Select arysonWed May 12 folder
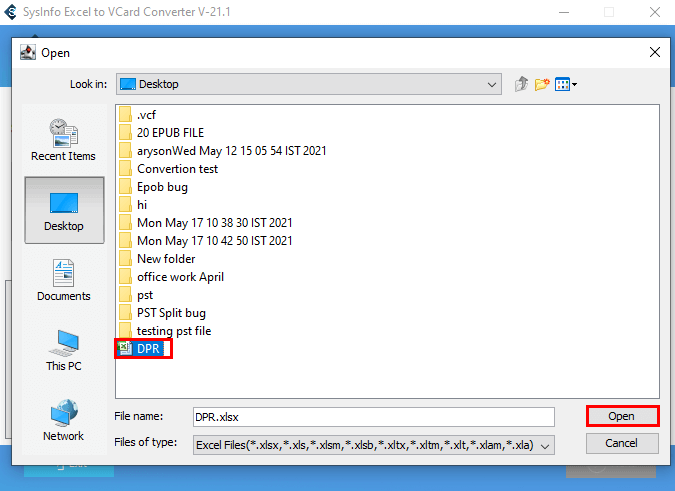 (223, 151)
